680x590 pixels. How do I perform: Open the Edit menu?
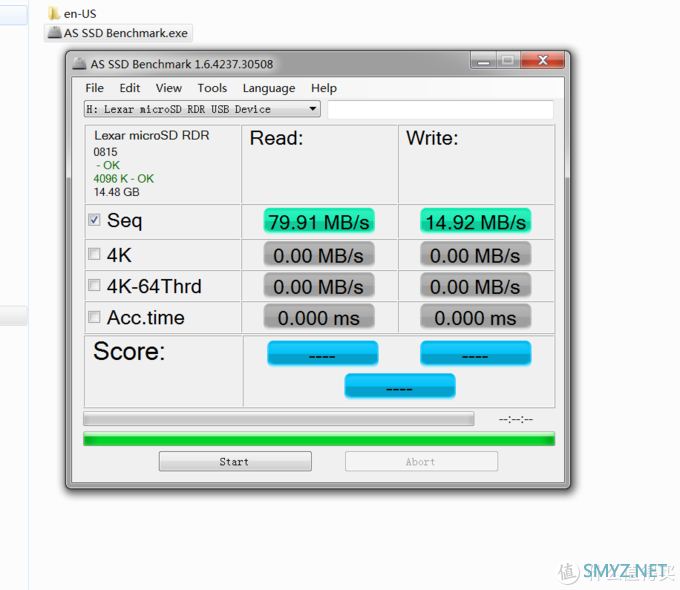(x=130, y=88)
